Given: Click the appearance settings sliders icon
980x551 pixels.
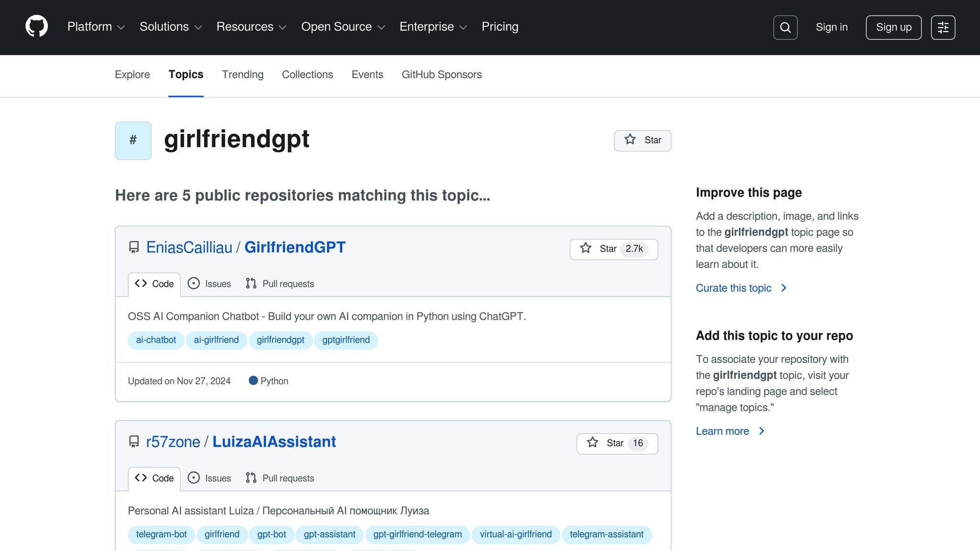Looking at the screenshot, I should (x=943, y=27).
